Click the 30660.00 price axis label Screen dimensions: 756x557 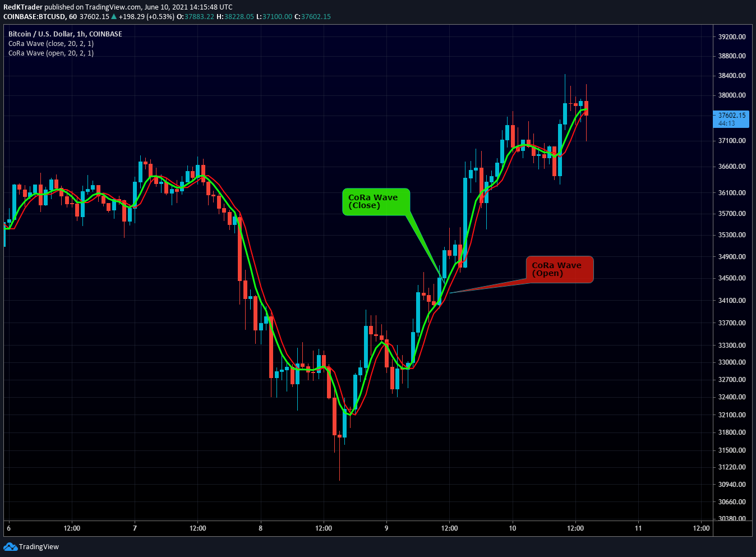[x=732, y=502]
